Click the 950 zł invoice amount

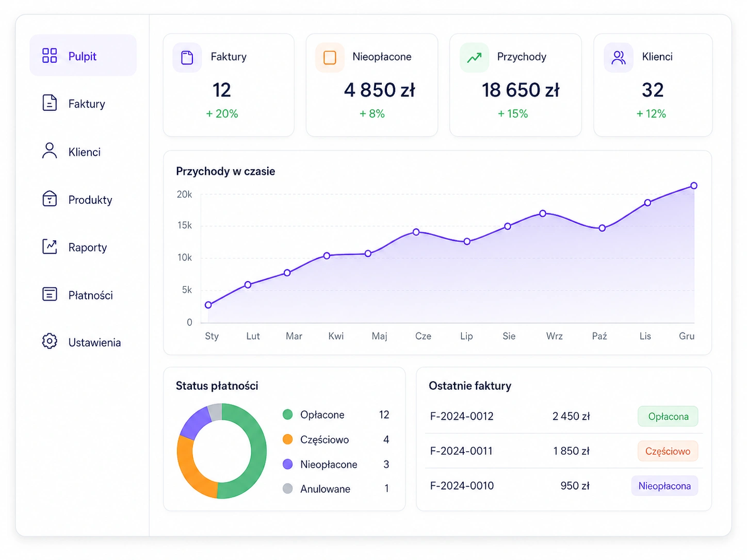coord(575,486)
